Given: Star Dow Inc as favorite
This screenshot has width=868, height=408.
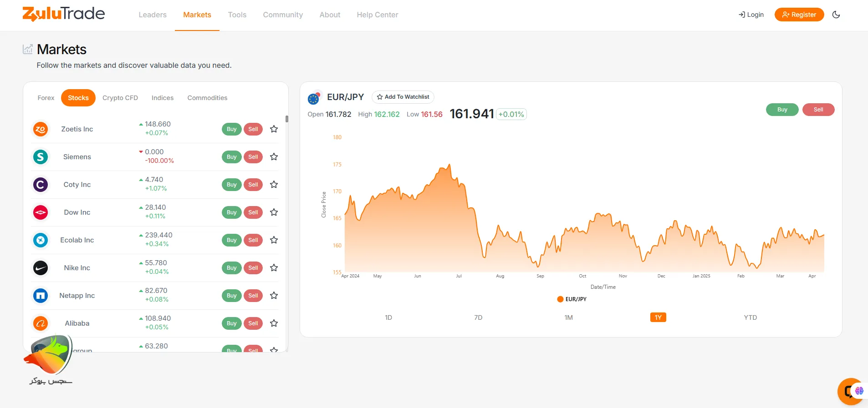Looking at the screenshot, I should click(x=274, y=212).
